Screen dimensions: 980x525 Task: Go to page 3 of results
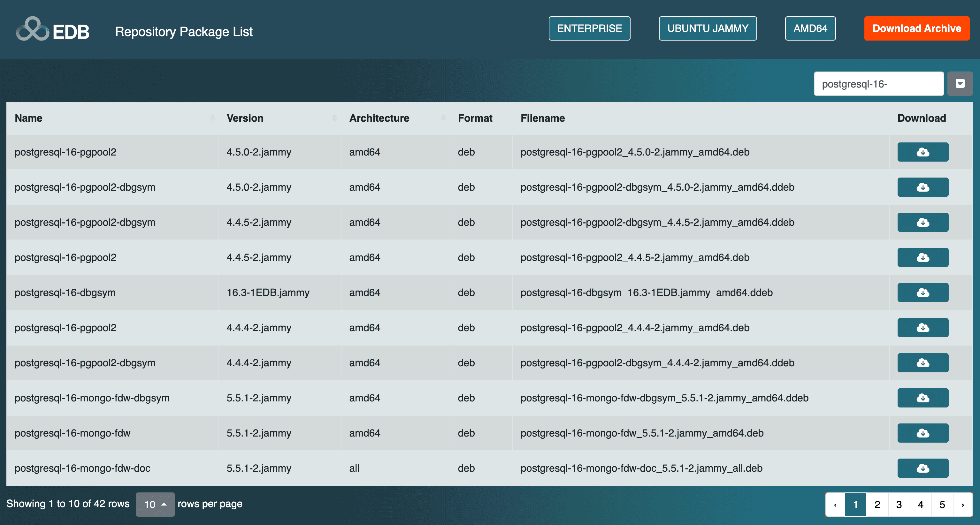coord(899,505)
